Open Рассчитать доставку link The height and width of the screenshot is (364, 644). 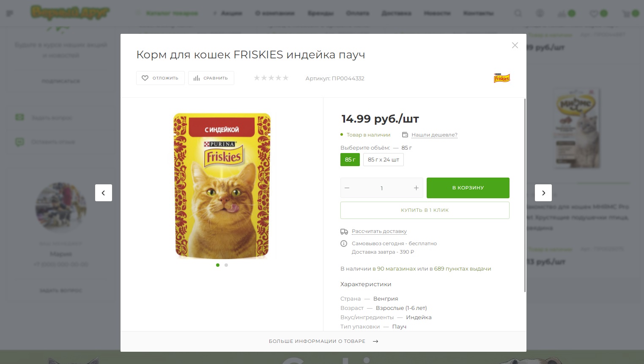click(379, 231)
